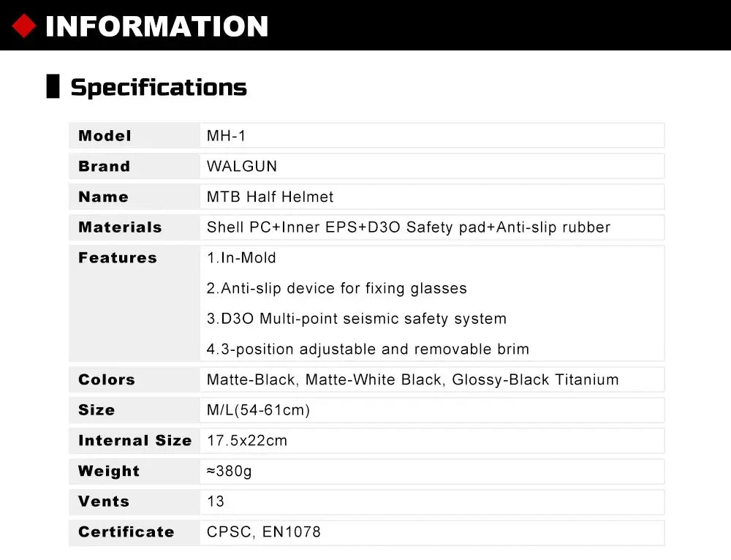Screen dimensions: 731x560
Task: Click the D3O Multi-point seismic safety line
Action: click(x=356, y=319)
